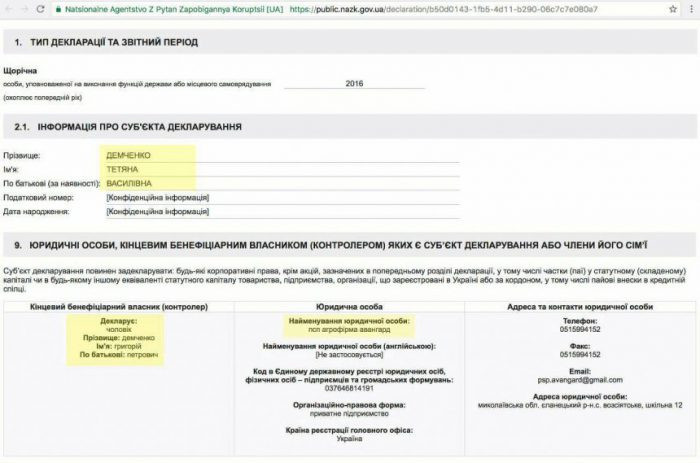Screen dimensions: 700x463
Task: Click the site certificate name label
Action: coord(174,9)
